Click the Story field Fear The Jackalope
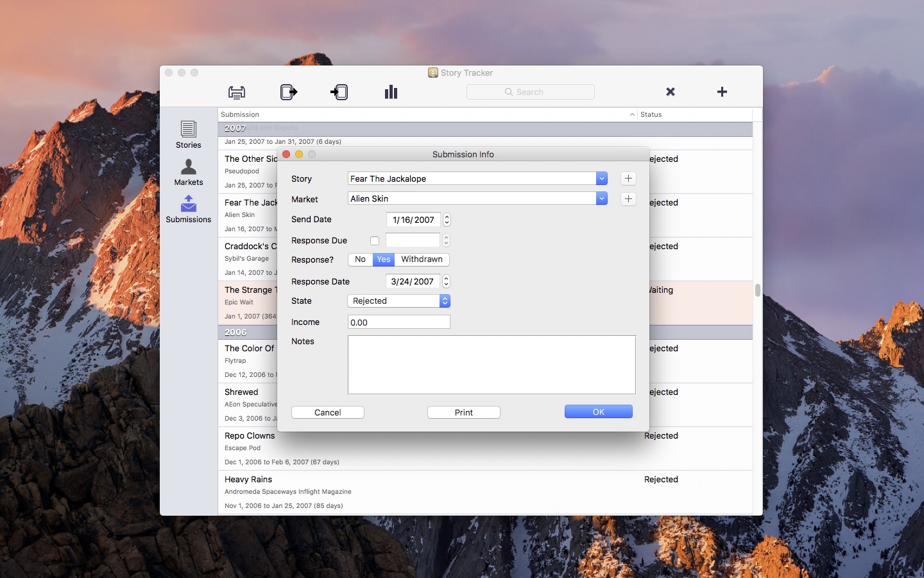This screenshot has width=924, height=578. pos(472,179)
